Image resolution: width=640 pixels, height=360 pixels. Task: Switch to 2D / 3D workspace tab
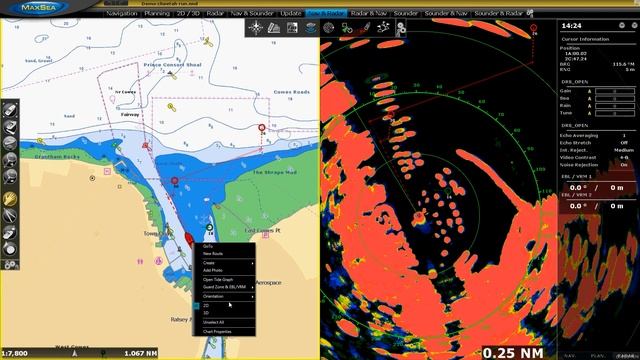188,13
